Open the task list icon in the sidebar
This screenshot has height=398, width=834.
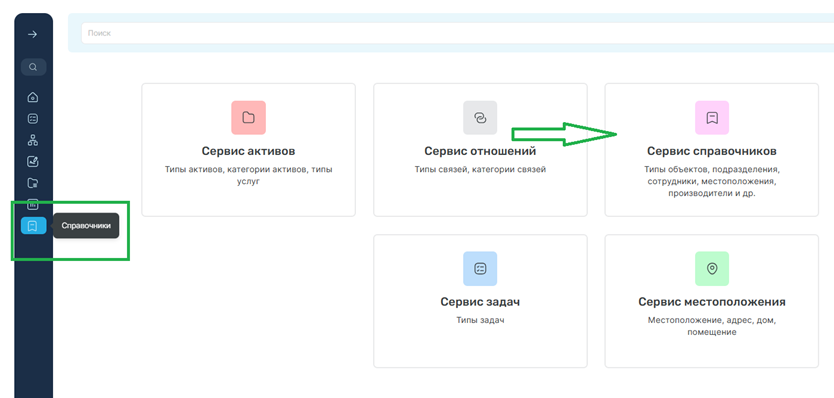[x=33, y=119]
